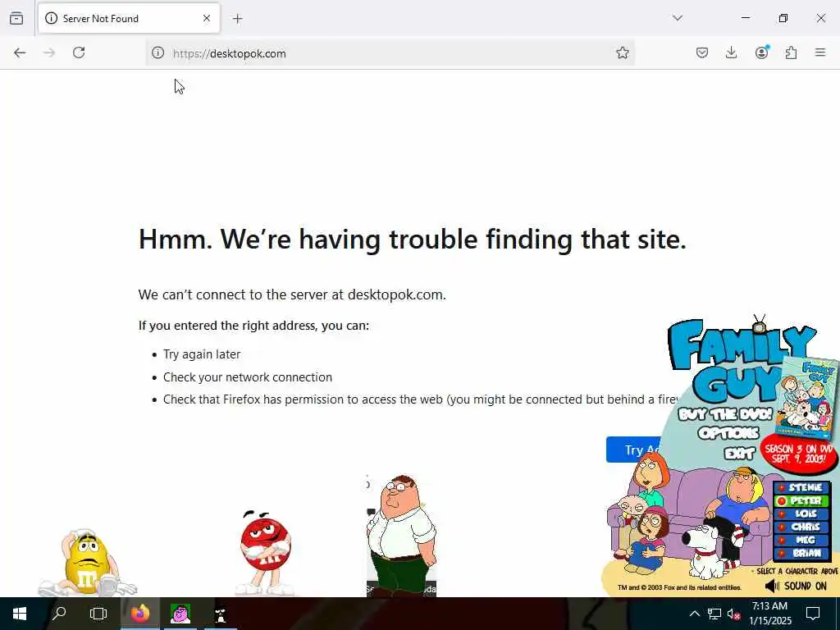Open the Extensions puzzle-piece icon
Viewport: 840px width, 630px height.
tap(791, 52)
